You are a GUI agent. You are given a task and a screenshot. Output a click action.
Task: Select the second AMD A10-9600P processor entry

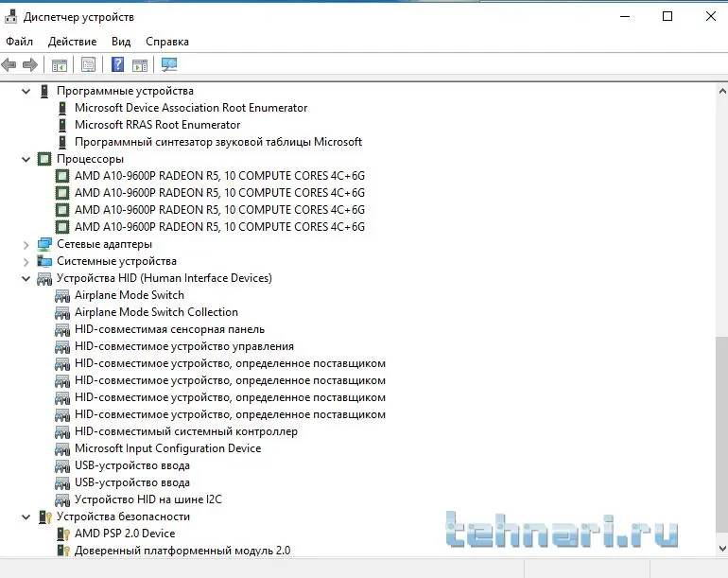[219, 193]
